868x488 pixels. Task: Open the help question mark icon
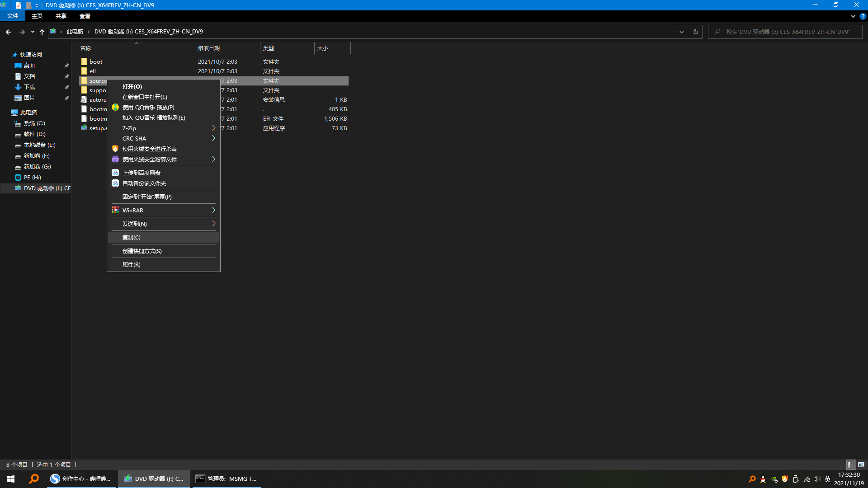(x=863, y=16)
